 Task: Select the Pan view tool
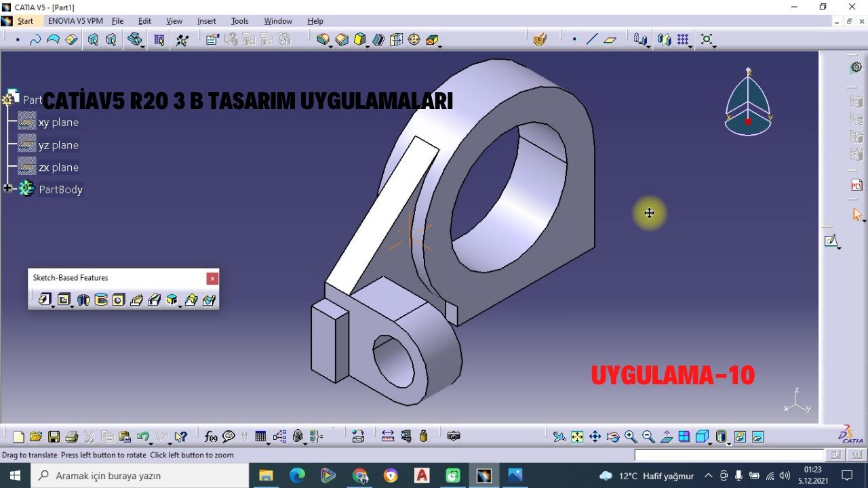595,436
